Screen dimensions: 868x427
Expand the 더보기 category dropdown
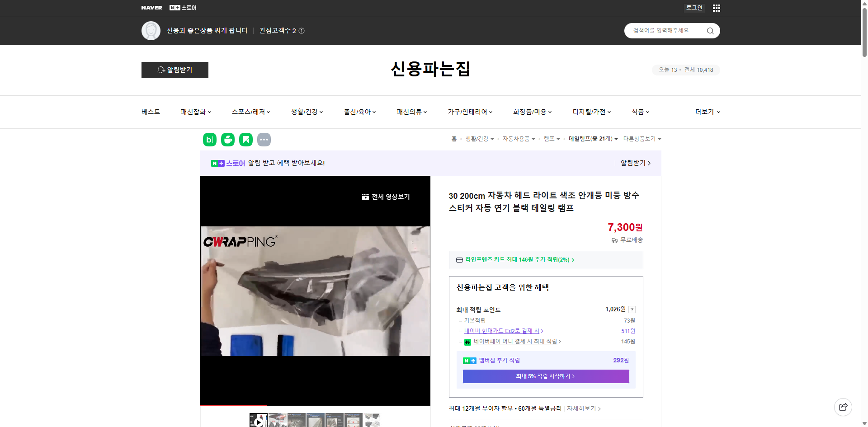pos(707,112)
